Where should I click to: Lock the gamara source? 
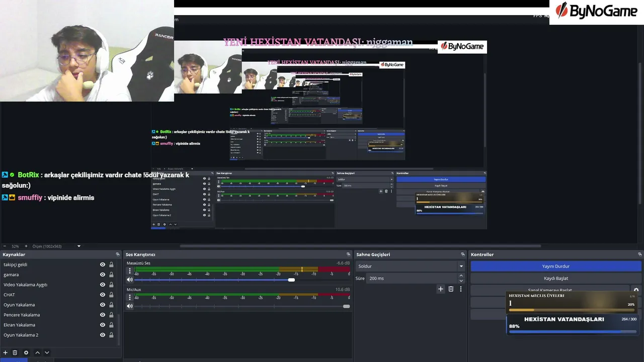(111, 275)
